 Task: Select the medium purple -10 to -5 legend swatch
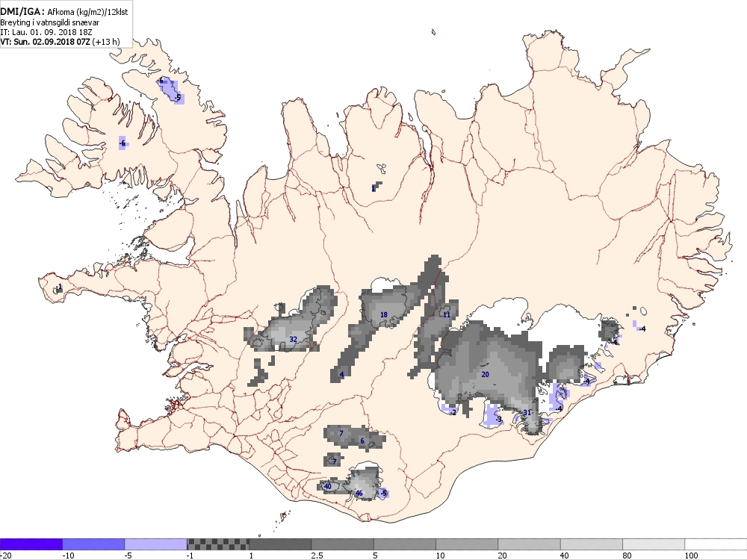93,544
